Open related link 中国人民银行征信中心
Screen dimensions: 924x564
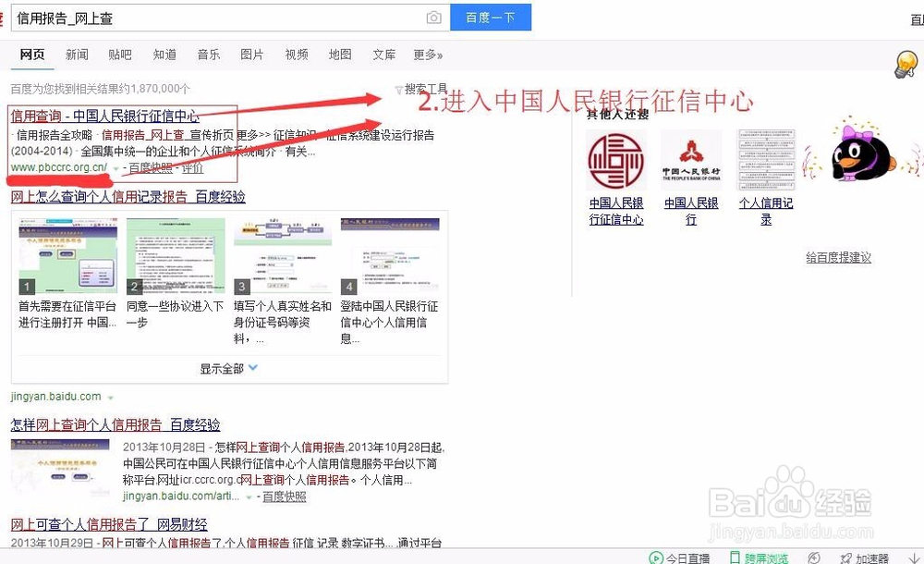(x=616, y=211)
